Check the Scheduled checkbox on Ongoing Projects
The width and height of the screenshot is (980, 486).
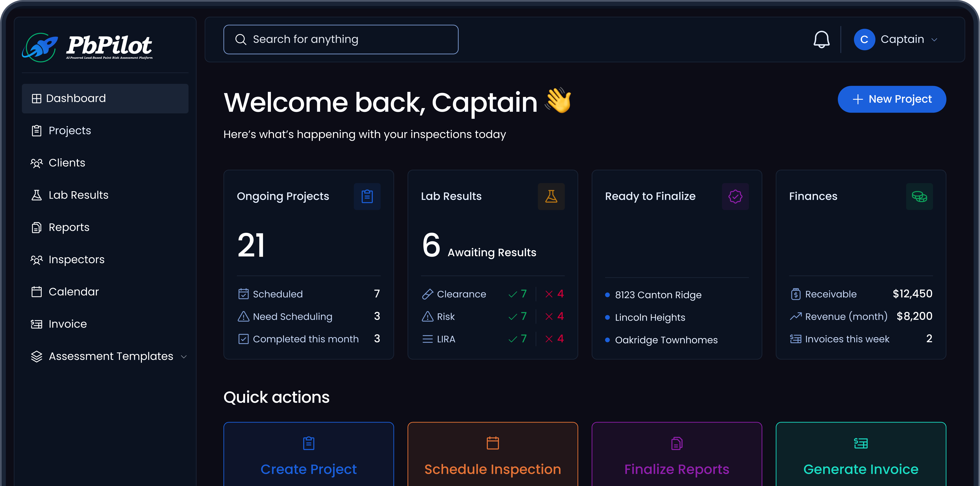[243, 294]
